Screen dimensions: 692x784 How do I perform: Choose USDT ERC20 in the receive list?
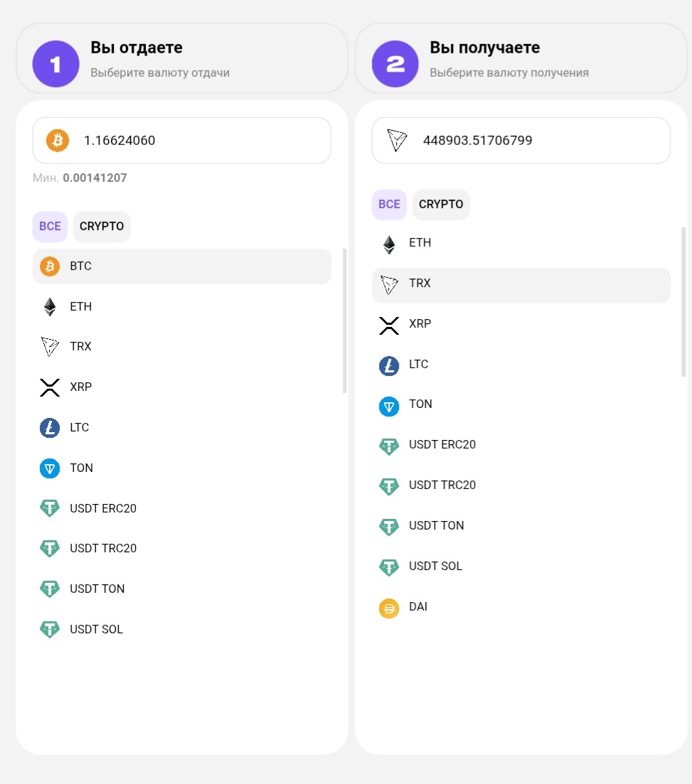[442, 445]
